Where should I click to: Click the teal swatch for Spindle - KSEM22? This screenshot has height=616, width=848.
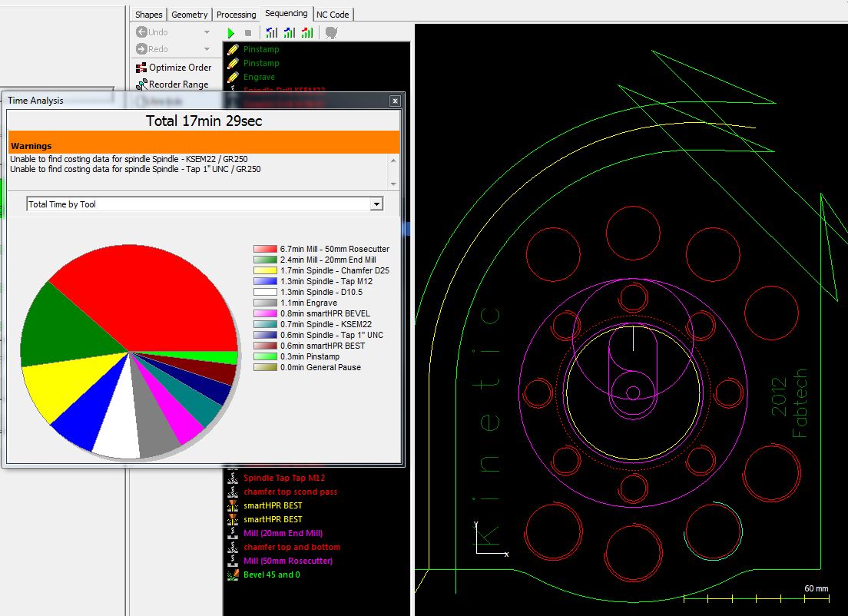tap(265, 324)
